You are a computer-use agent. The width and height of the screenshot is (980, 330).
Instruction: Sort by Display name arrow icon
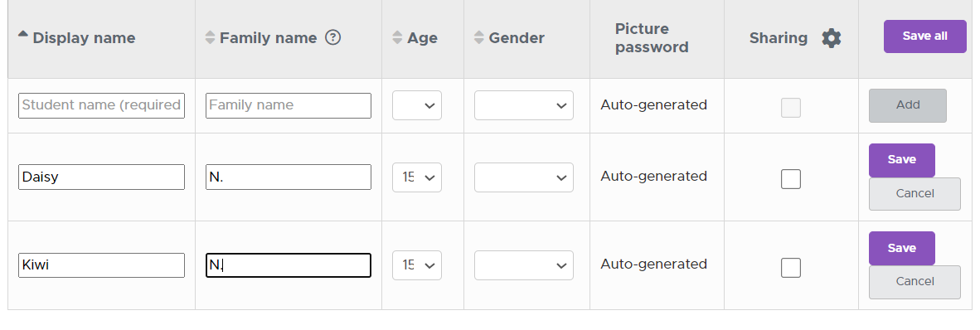click(x=23, y=35)
